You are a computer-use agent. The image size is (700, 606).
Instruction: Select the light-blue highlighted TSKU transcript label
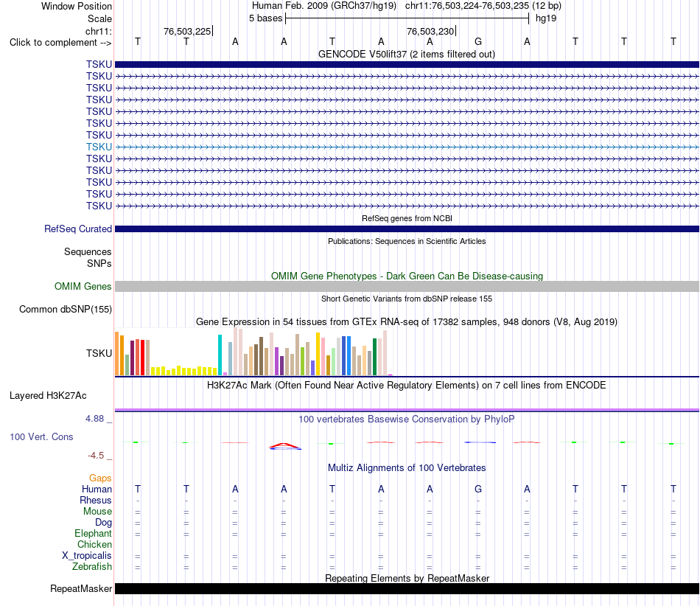pos(99,147)
